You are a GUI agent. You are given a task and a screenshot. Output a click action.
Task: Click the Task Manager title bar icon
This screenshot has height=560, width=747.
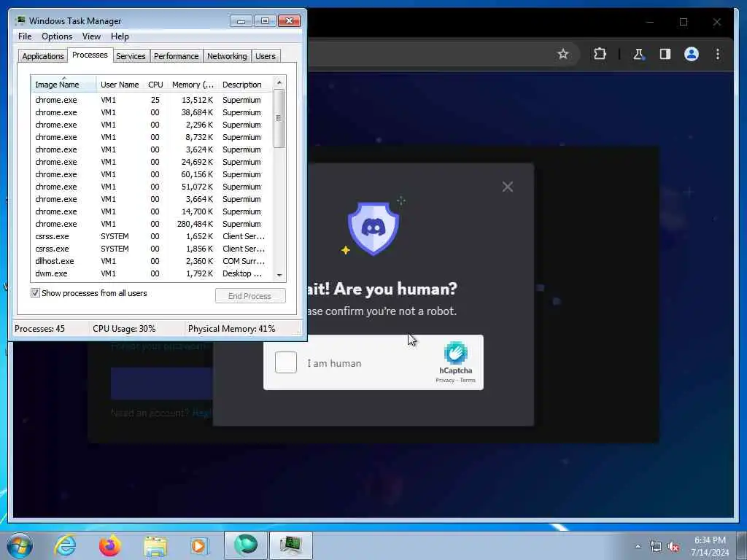pos(20,20)
